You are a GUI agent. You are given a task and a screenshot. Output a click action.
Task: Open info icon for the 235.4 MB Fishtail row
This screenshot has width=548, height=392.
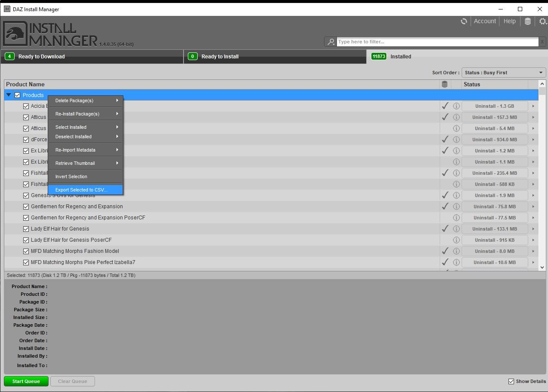pyautogui.click(x=456, y=173)
